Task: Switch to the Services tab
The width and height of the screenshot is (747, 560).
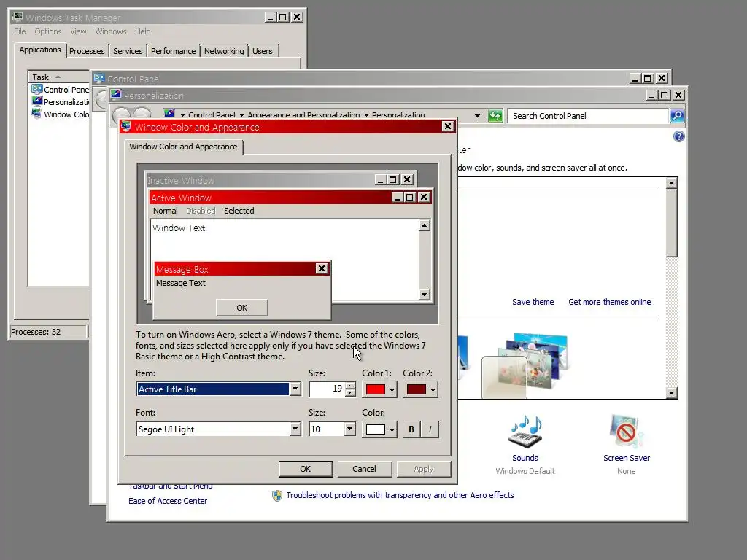Action: 128,51
